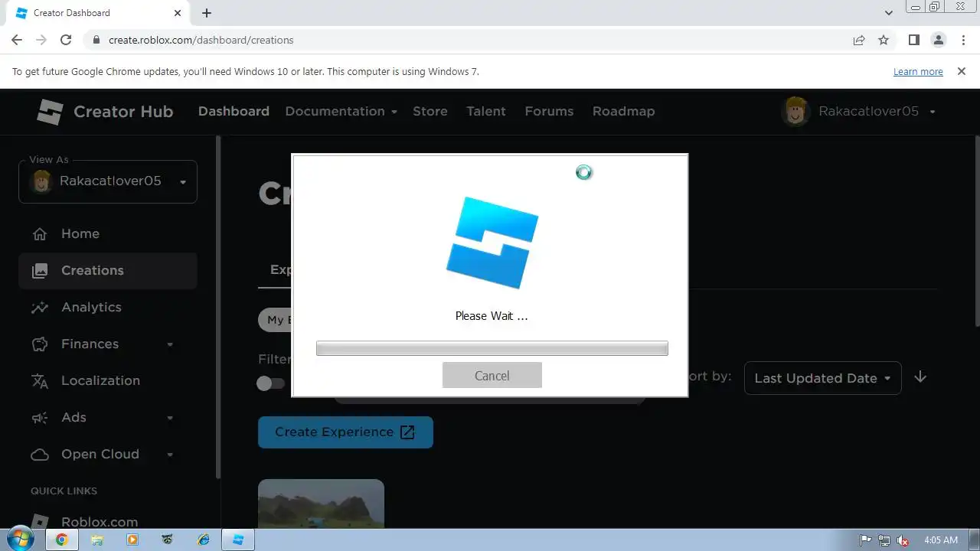The height and width of the screenshot is (551, 980).
Task: Toggle the Filter switch
Action: (x=271, y=383)
